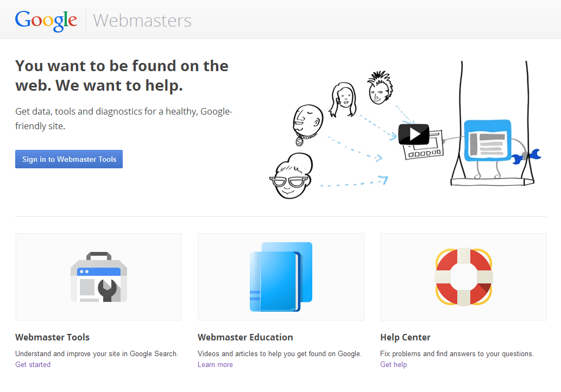The width and height of the screenshot is (561, 392).
Task: Follow the Get help link
Action: (x=394, y=364)
